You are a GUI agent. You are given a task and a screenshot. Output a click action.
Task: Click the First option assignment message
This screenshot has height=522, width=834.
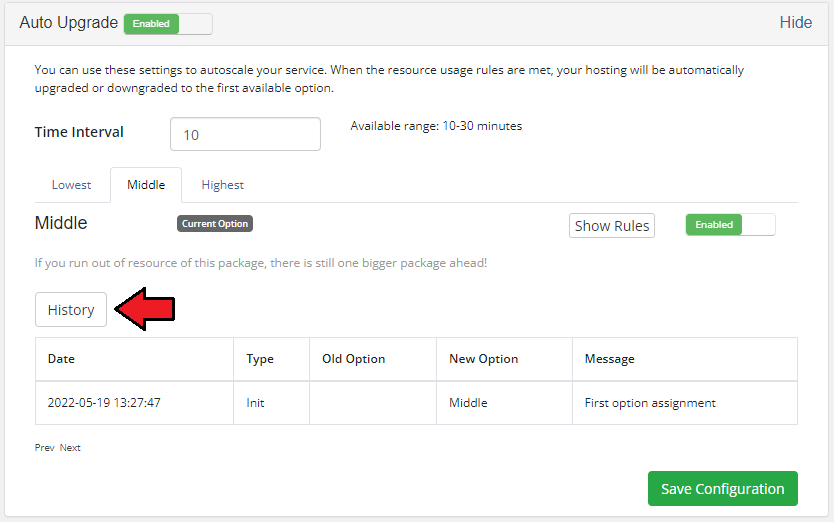pos(650,403)
